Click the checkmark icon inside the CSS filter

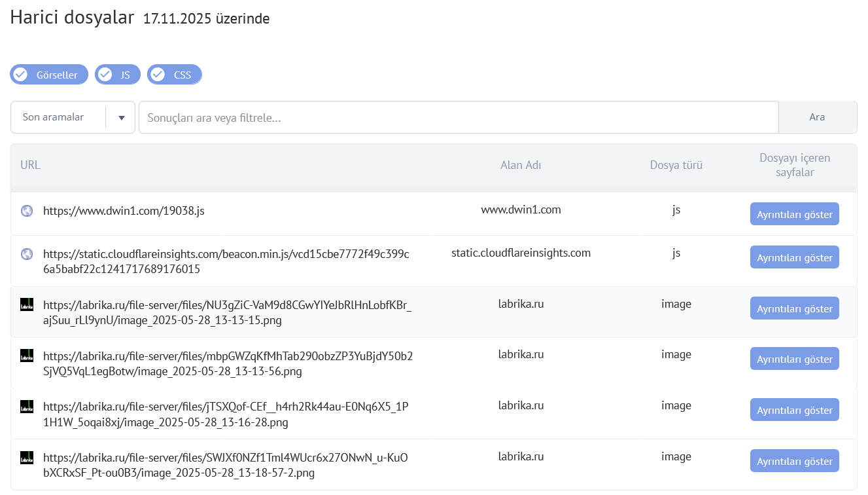(157, 74)
